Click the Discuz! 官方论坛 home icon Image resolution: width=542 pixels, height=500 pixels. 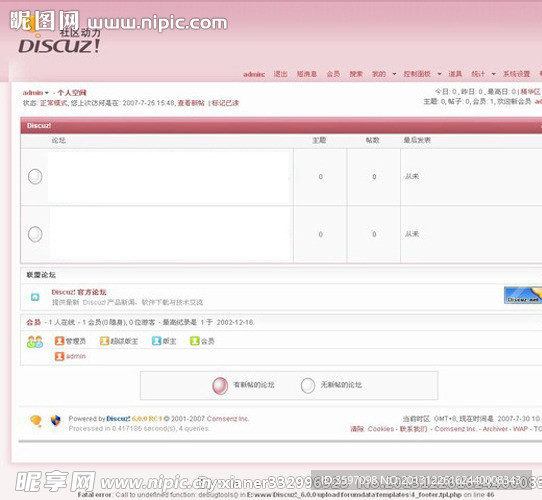[x=35, y=297]
